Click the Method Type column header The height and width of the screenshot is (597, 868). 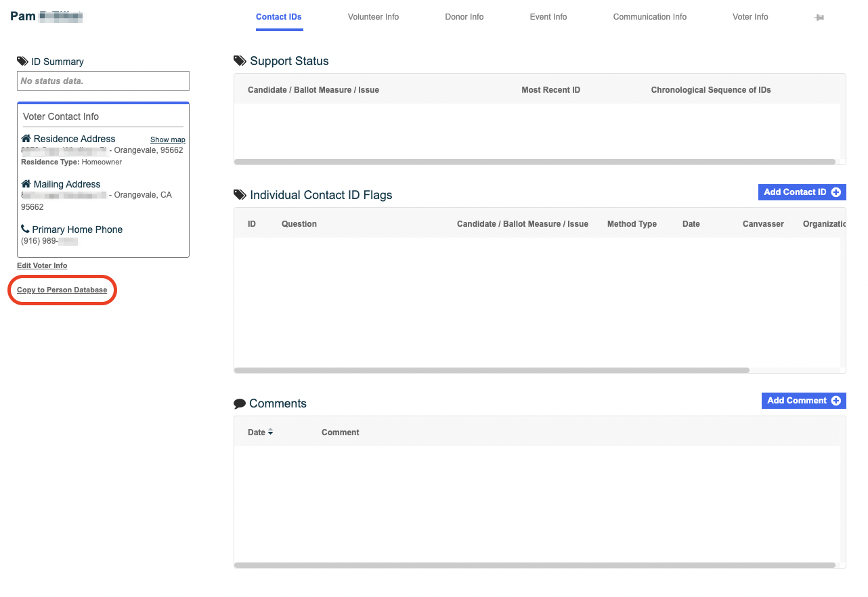click(632, 224)
